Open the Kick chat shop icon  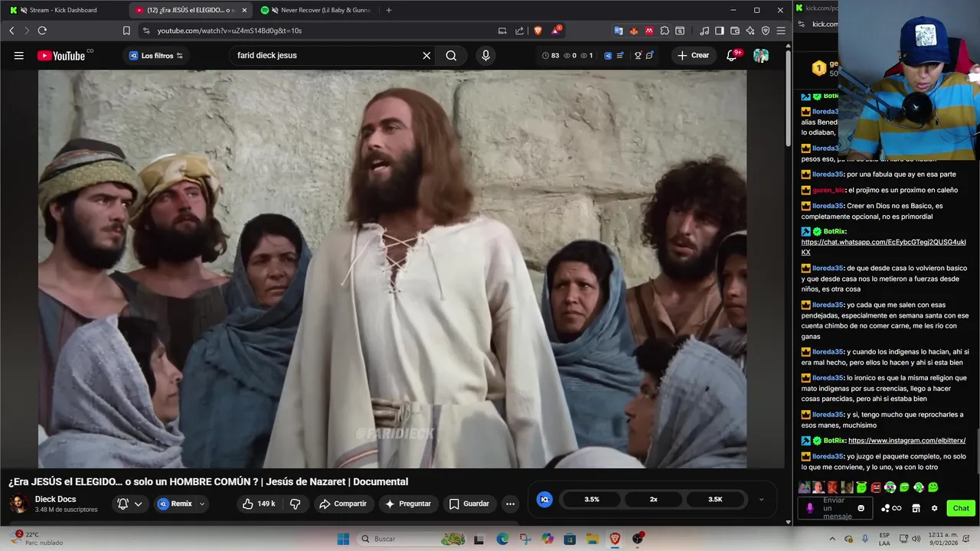pyautogui.click(x=916, y=508)
